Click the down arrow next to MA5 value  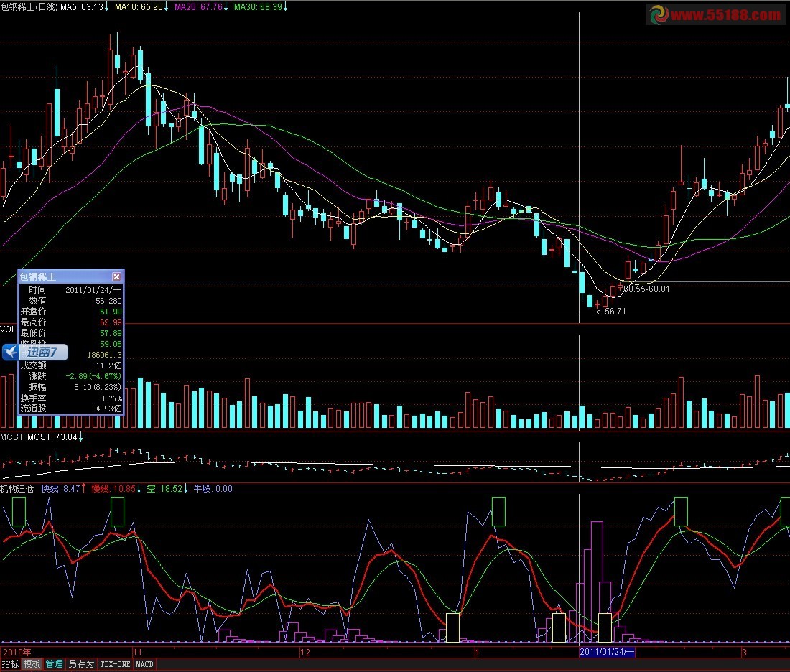(107, 7)
